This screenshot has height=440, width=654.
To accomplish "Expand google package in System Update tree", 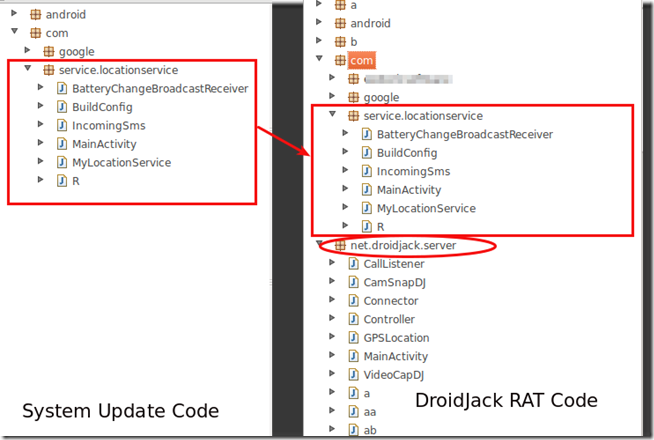I will pyautogui.click(x=28, y=50).
